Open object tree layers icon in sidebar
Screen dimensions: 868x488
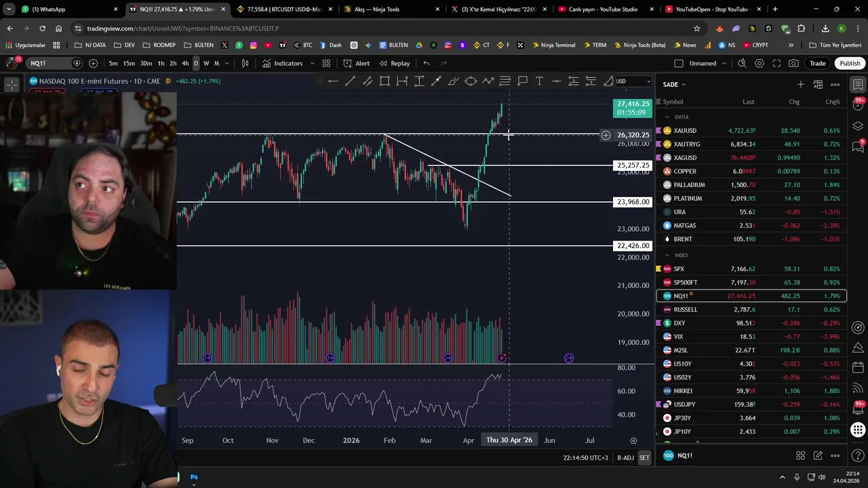click(x=858, y=126)
